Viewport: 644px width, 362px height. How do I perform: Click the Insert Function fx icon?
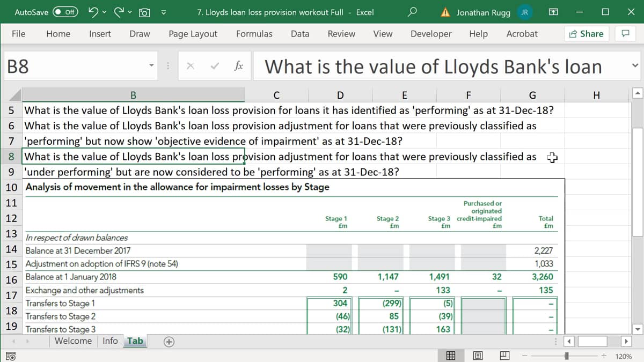click(x=239, y=67)
